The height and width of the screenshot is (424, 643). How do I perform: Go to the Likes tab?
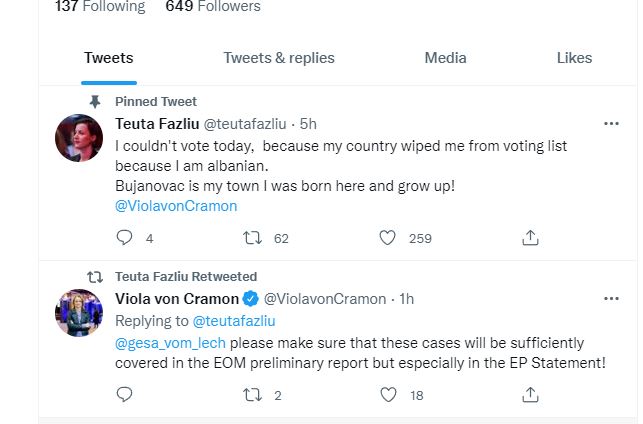pyautogui.click(x=574, y=58)
